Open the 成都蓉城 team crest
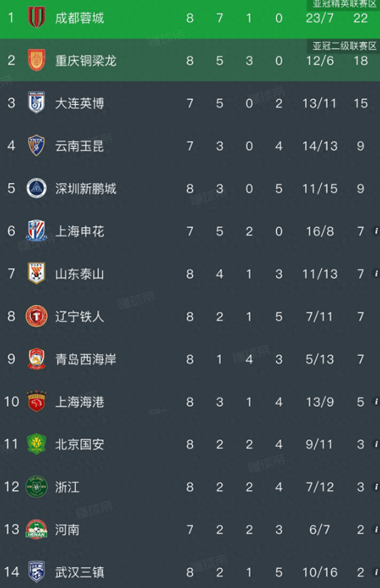 (x=36, y=17)
